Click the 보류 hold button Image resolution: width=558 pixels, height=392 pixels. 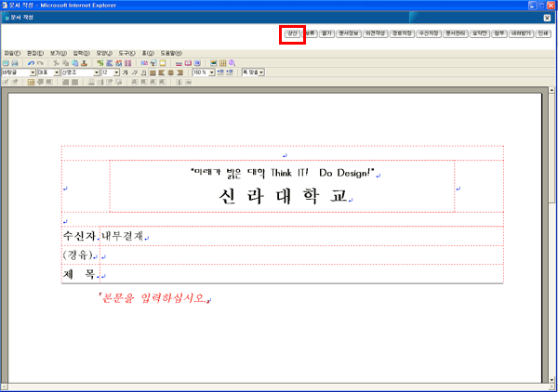point(310,33)
